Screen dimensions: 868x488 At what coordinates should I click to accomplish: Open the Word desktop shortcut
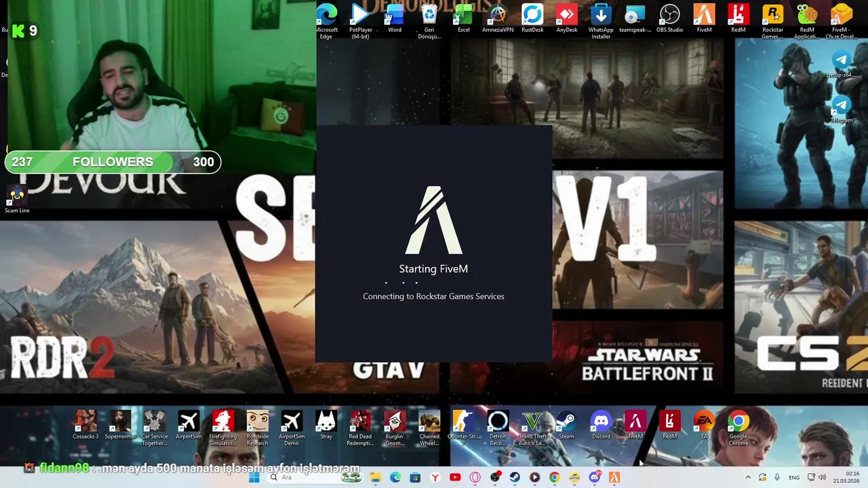[395, 18]
